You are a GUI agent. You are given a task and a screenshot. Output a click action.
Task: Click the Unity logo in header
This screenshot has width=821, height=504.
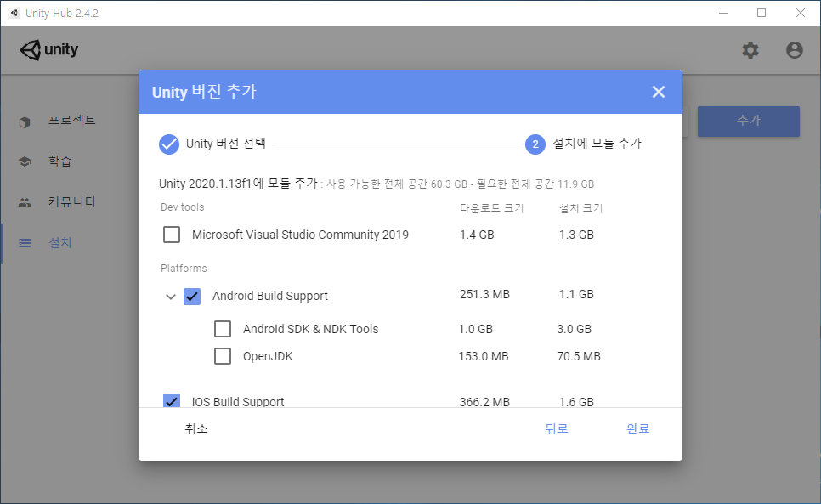tap(48, 50)
